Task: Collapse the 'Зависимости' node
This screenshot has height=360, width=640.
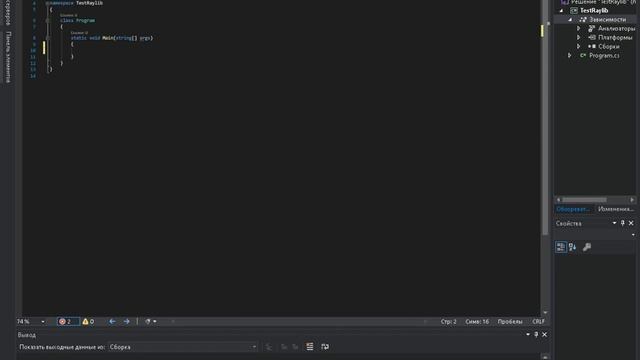Action: tap(570, 20)
